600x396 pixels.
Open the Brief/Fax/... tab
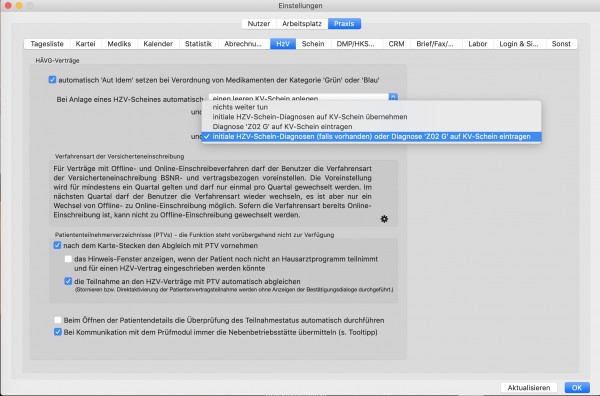pyautogui.click(x=435, y=44)
